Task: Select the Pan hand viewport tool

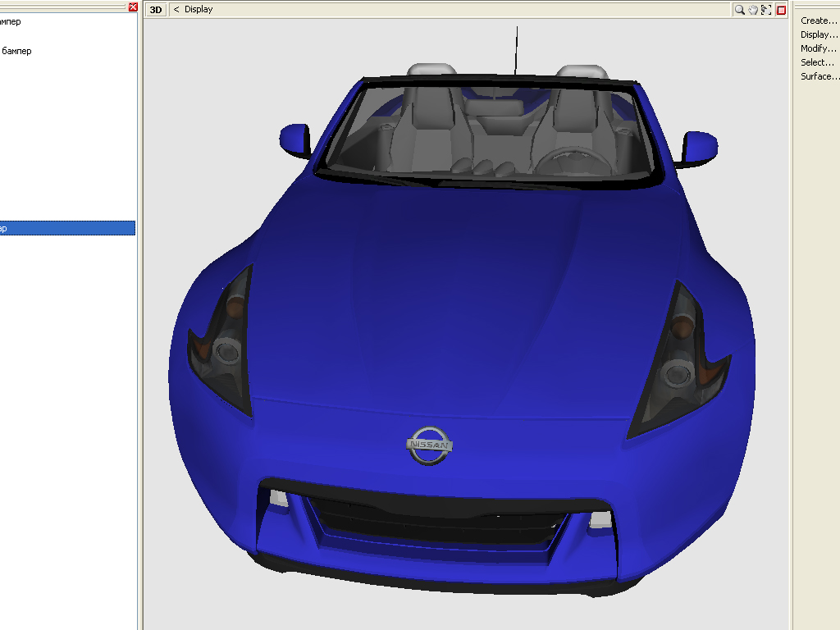Action: [753, 10]
